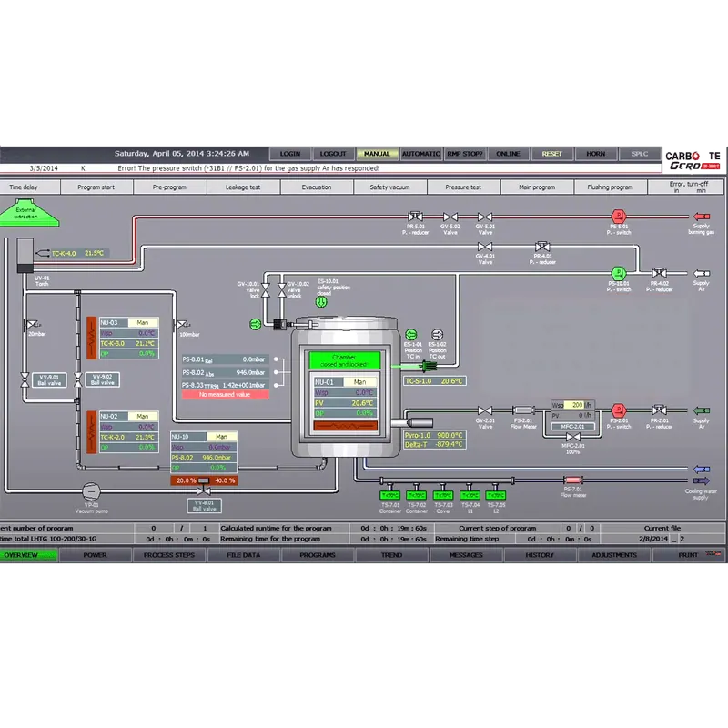
Task: Click the LOGOUT button
Action: click(x=333, y=154)
